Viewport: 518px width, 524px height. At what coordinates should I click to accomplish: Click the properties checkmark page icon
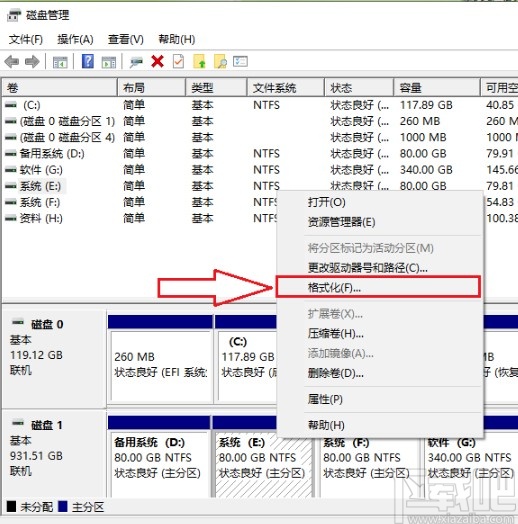click(x=178, y=61)
